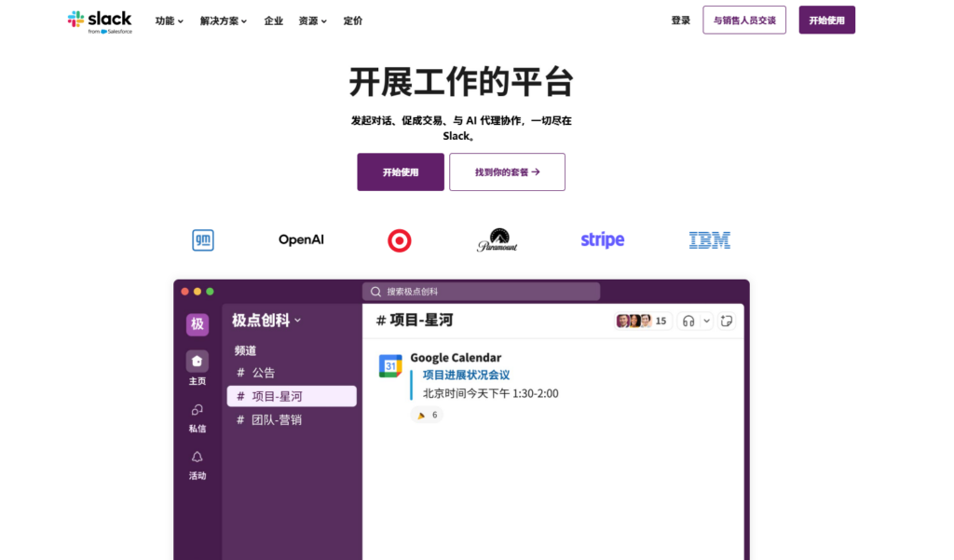954x560 pixels.
Task: Open the 项目进展状况会议 meeting link
Action: click(465, 375)
